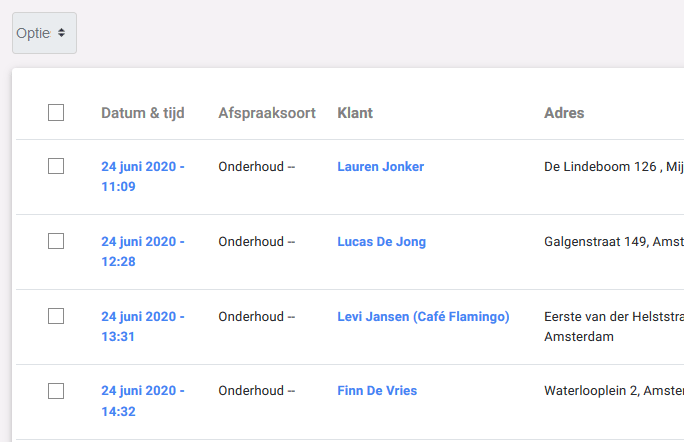The width and height of the screenshot is (684, 442).
Task: Open appointment dated 24 juni 2020 13:31
Action: [x=142, y=326]
